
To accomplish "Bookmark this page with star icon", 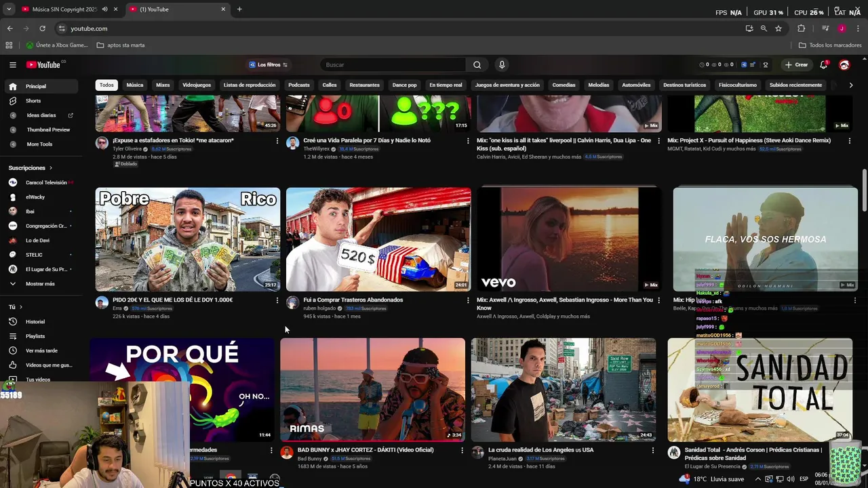I will tap(778, 28).
